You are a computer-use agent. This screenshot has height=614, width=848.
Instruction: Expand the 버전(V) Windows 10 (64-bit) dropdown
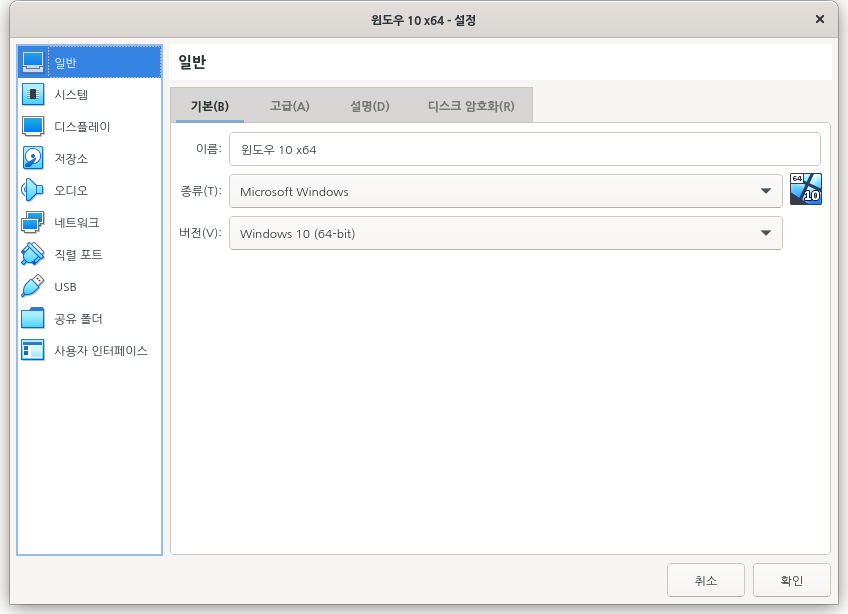coord(506,233)
